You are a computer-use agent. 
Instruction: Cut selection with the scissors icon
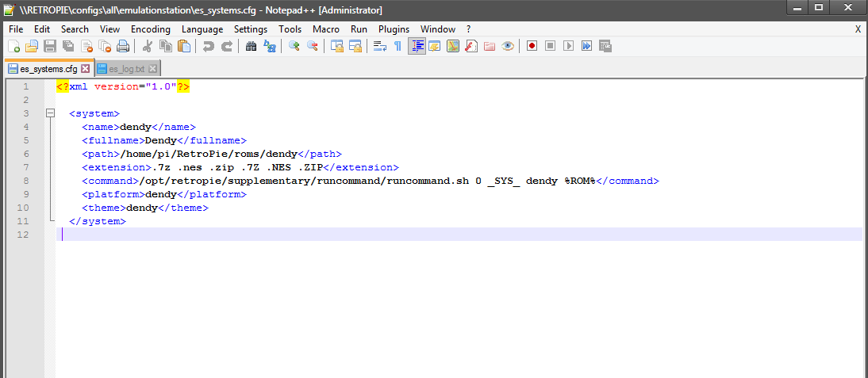148,47
